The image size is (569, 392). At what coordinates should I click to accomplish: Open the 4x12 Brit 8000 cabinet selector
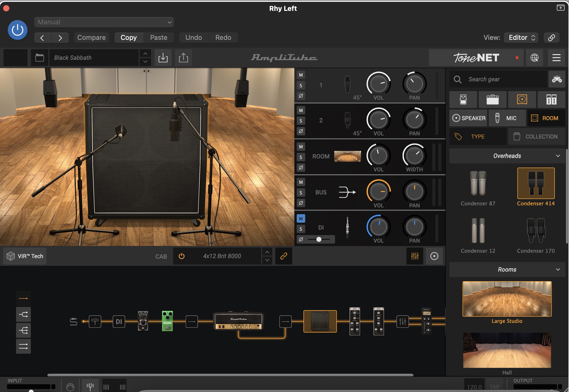coord(222,256)
